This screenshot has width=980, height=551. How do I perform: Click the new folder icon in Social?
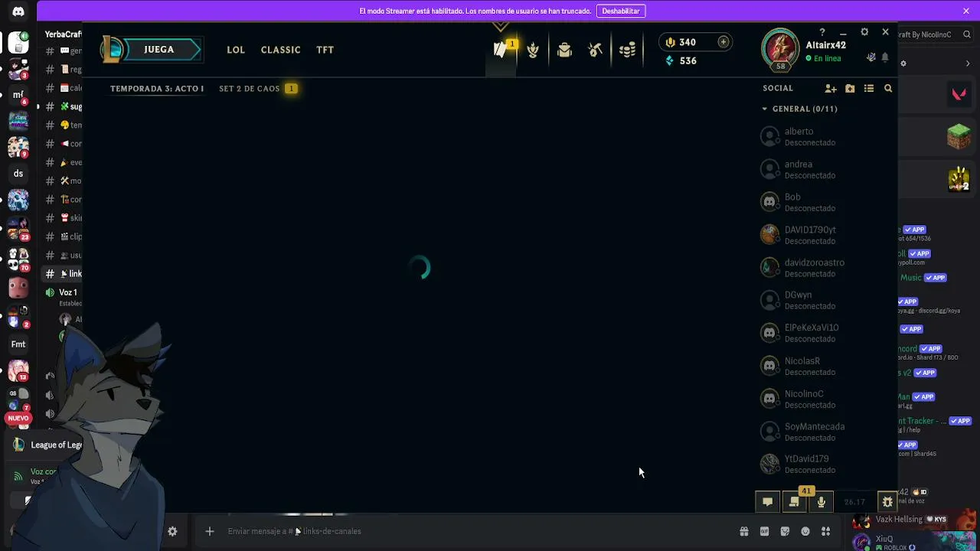click(850, 89)
